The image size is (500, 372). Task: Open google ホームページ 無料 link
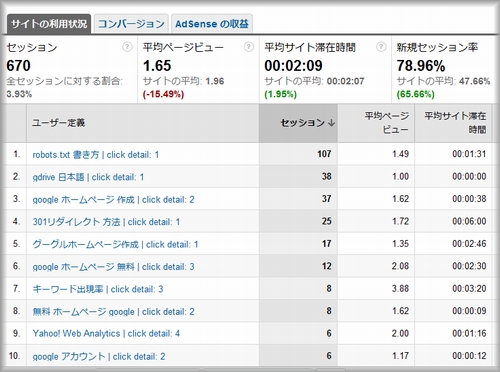[113, 267]
